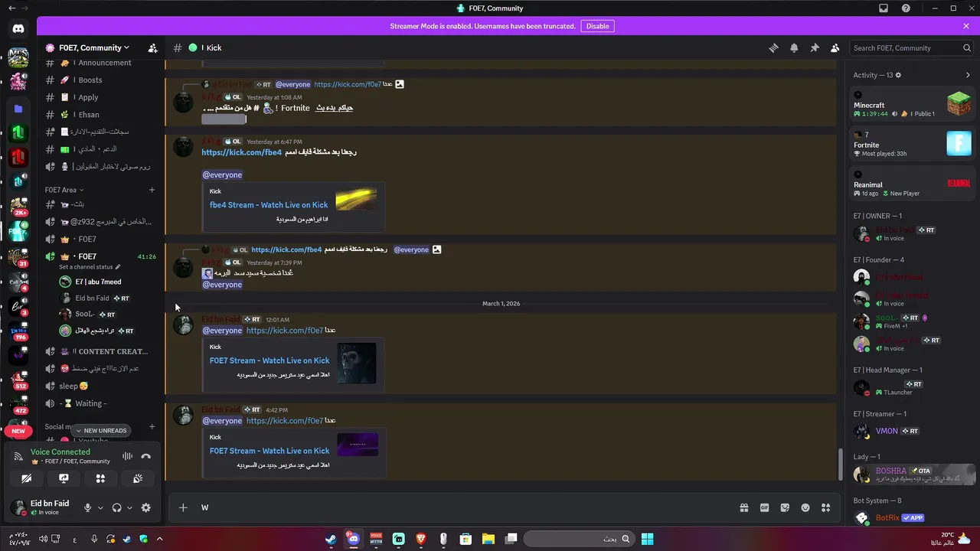
Task: Open Steam from Windows taskbar
Action: click(331, 539)
